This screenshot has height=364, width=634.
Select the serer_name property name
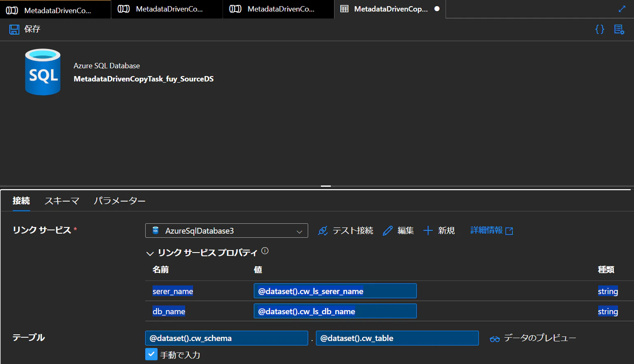pyautogui.click(x=173, y=291)
